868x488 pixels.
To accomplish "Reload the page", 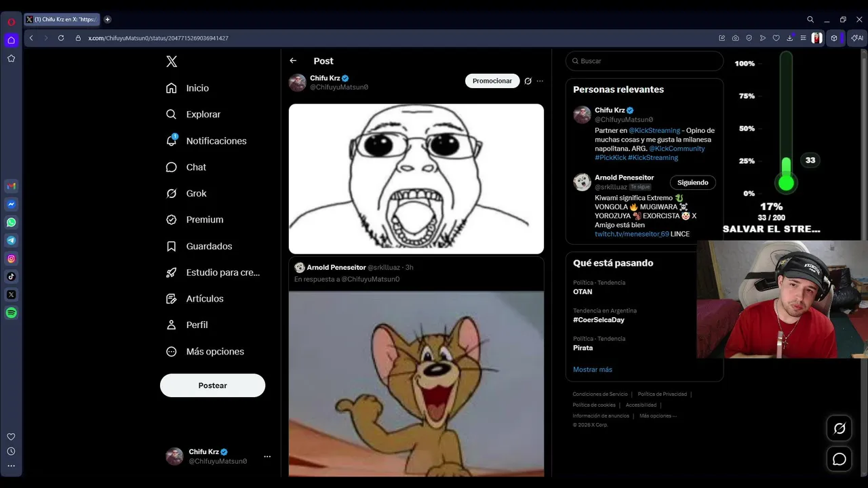I will tap(61, 38).
